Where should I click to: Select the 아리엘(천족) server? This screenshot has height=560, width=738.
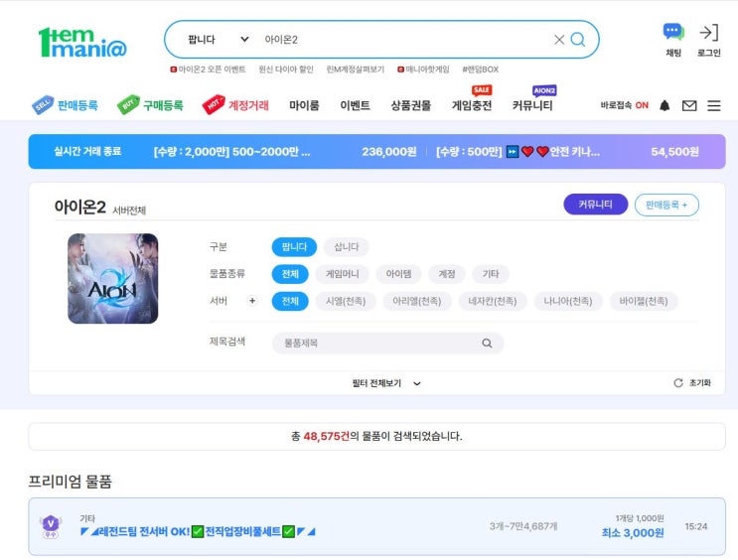(417, 301)
